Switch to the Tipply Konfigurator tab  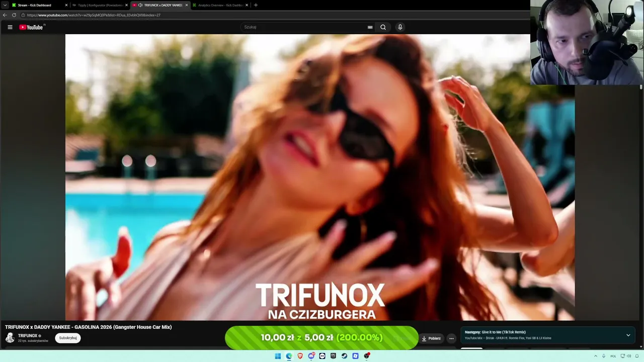tap(100, 5)
